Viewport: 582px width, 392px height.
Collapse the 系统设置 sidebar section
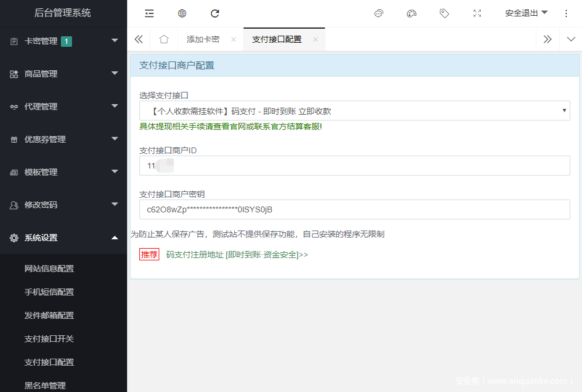[x=63, y=238]
